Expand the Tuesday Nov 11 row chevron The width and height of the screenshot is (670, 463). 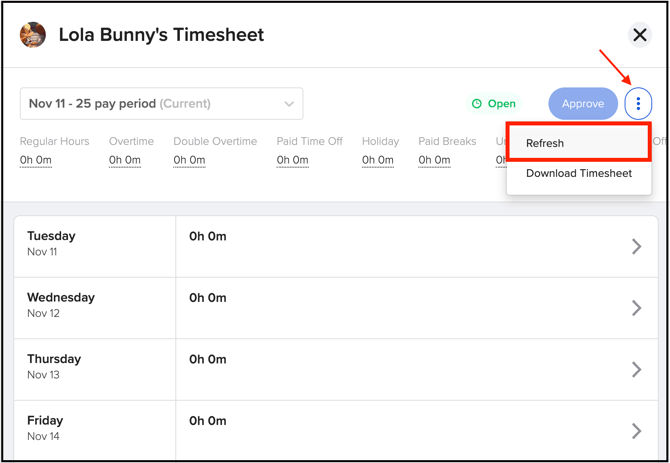[x=636, y=247]
